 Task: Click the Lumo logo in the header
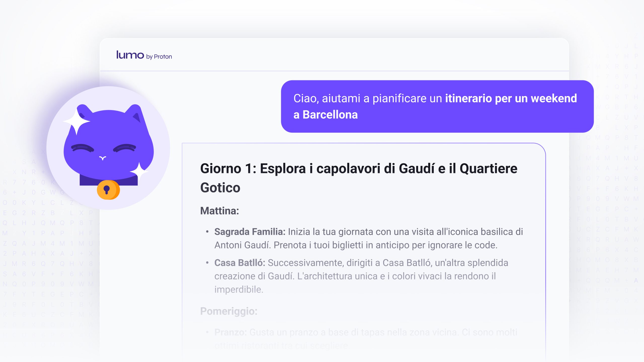130,55
